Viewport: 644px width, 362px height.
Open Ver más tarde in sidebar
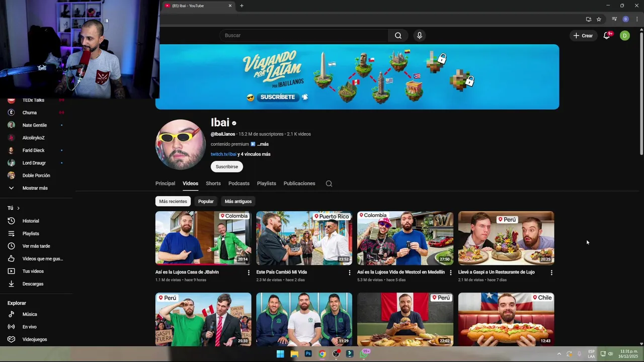(36, 246)
